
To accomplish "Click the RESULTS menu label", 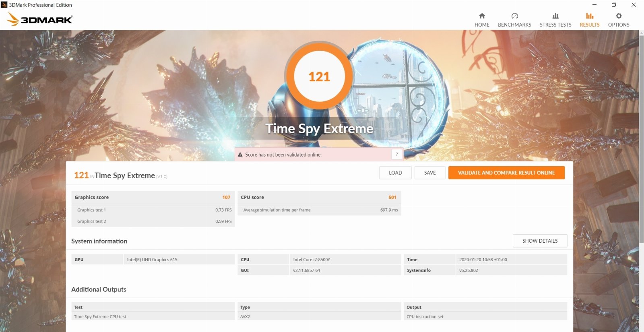I will (x=590, y=25).
